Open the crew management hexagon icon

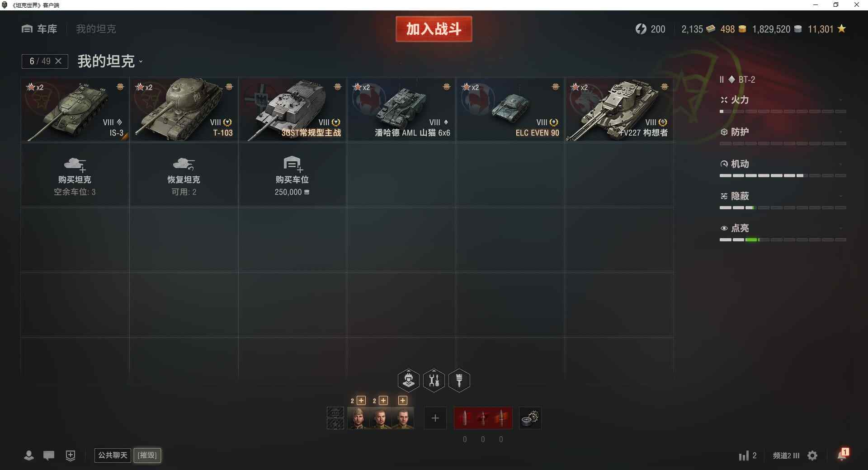tap(408, 380)
